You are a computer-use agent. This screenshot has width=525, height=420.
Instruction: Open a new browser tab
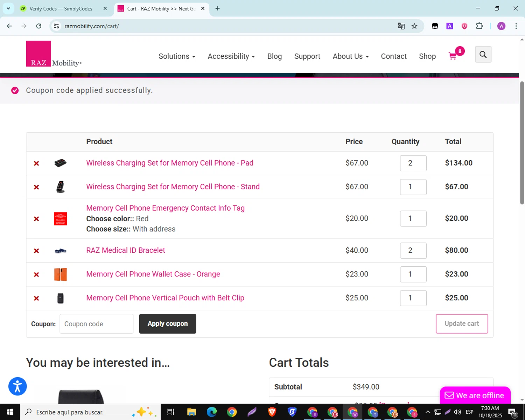click(x=217, y=8)
